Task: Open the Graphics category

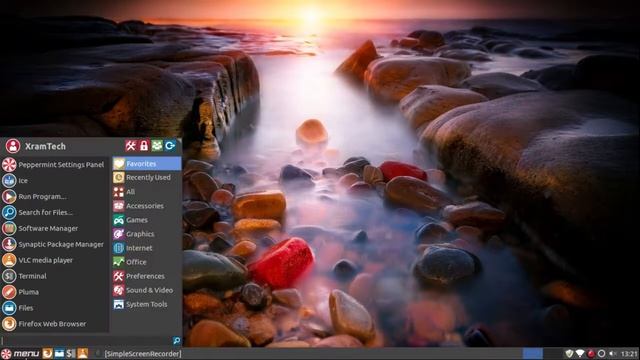Action: tap(147, 234)
